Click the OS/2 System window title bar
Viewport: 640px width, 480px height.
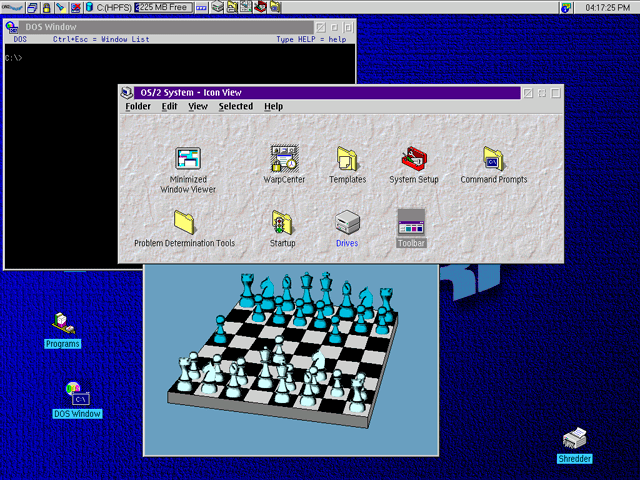pos(327,93)
